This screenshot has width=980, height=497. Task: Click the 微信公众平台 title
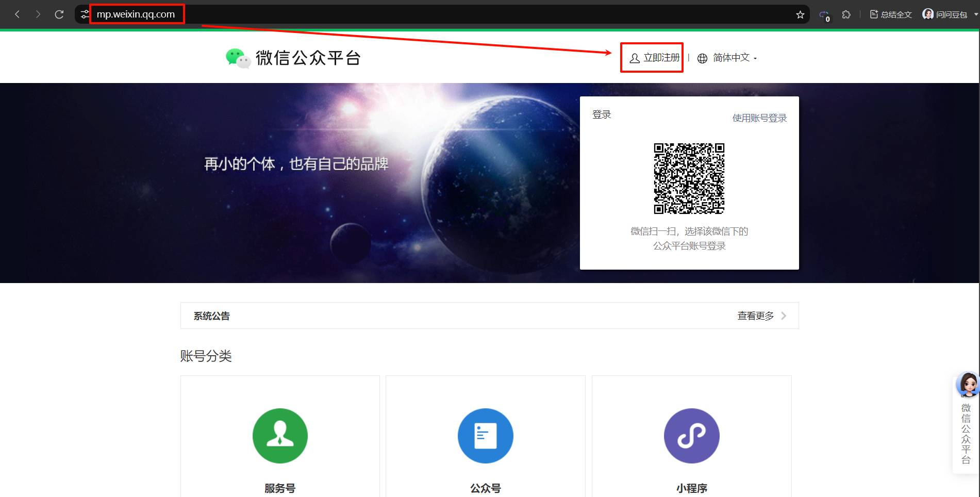coord(308,58)
